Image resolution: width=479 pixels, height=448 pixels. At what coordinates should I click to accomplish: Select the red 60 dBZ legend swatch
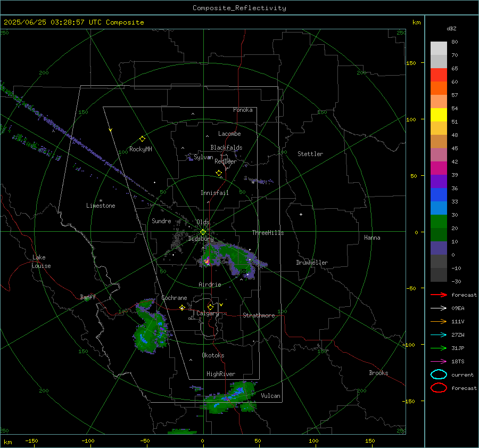pos(439,75)
